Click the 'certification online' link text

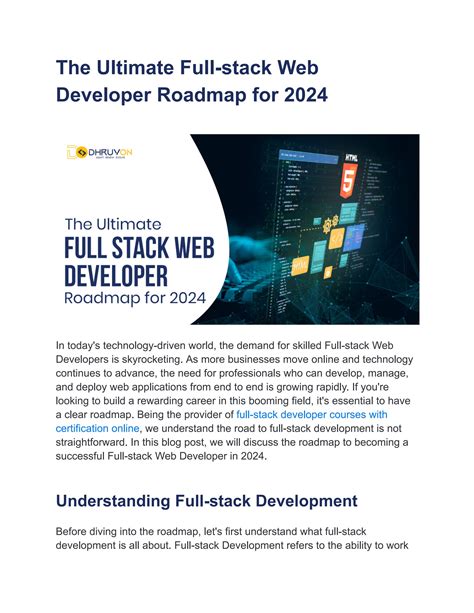click(x=97, y=428)
